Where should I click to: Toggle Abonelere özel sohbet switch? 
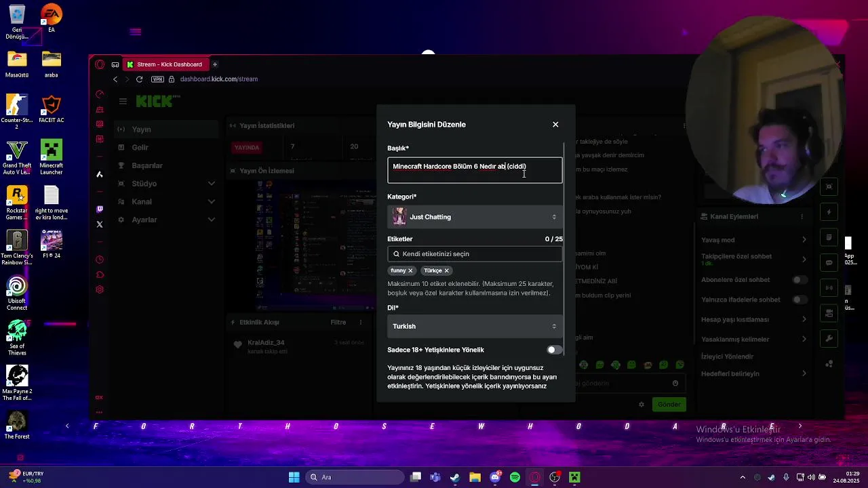[800, 280]
